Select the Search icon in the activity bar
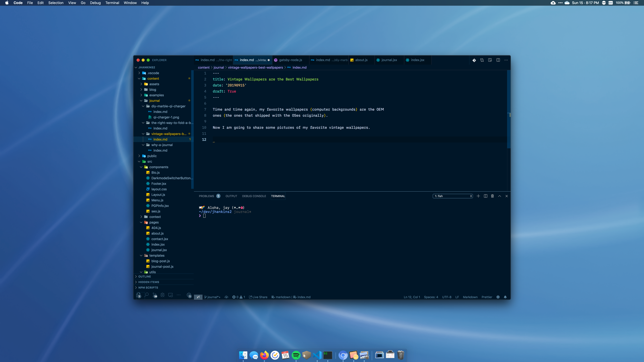Image resolution: width=644 pixels, height=362 pixels. (147, 295)
